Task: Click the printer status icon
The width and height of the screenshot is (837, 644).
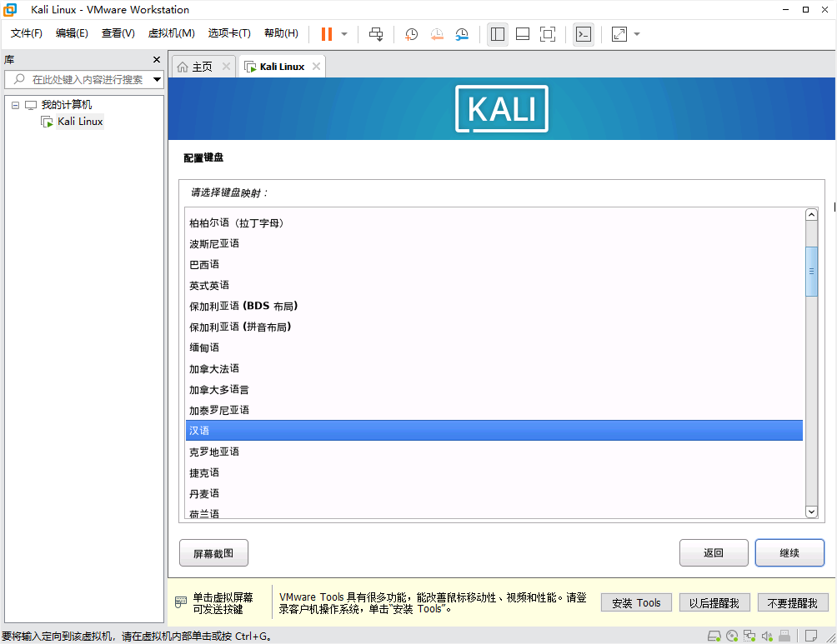Action: (784, 636)
